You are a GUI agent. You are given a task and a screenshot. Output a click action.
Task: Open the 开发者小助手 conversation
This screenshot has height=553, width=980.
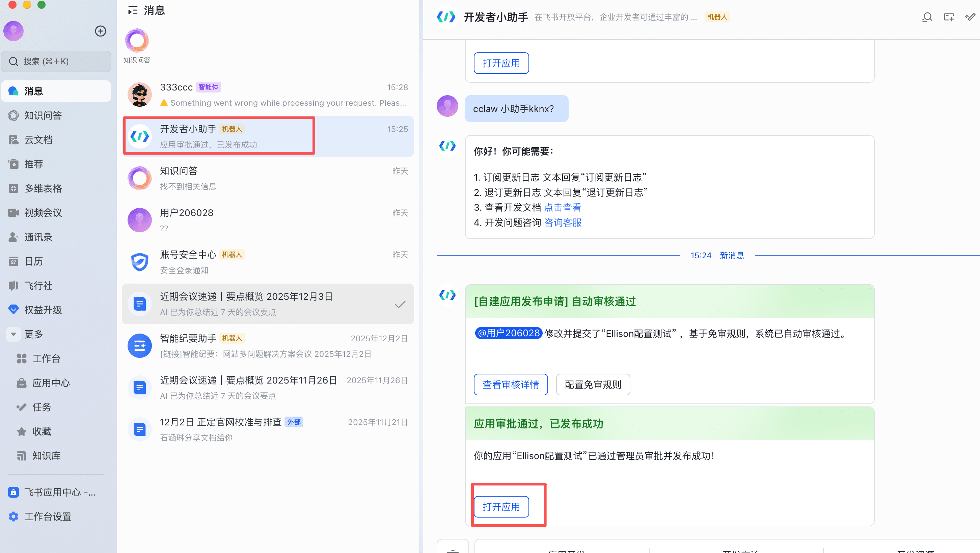[268, 136]
